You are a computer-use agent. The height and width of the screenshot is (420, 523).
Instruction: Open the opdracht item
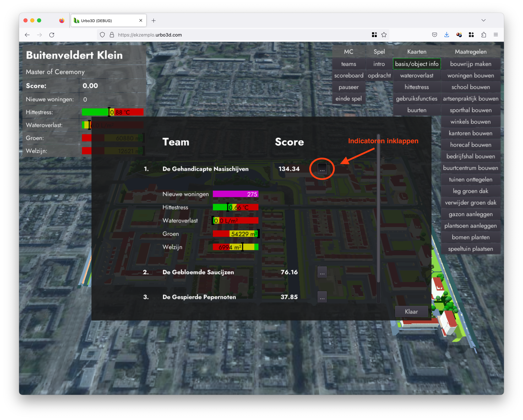(x=379, y=76)
